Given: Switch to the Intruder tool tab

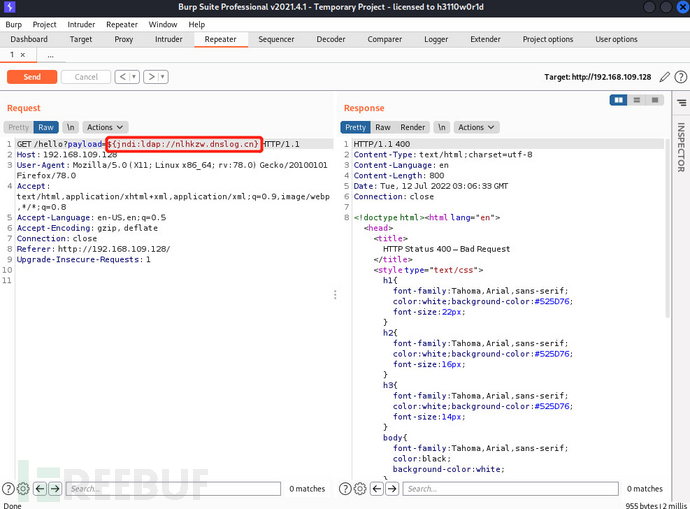Looking at the screenshot, I should [x=169, y=39].
